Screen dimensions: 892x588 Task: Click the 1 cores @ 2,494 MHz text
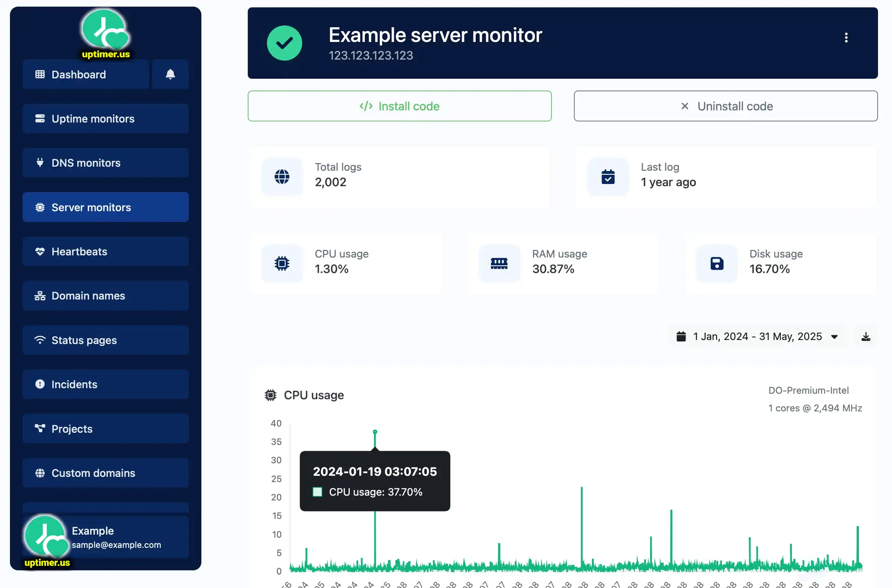pos(815,408)
